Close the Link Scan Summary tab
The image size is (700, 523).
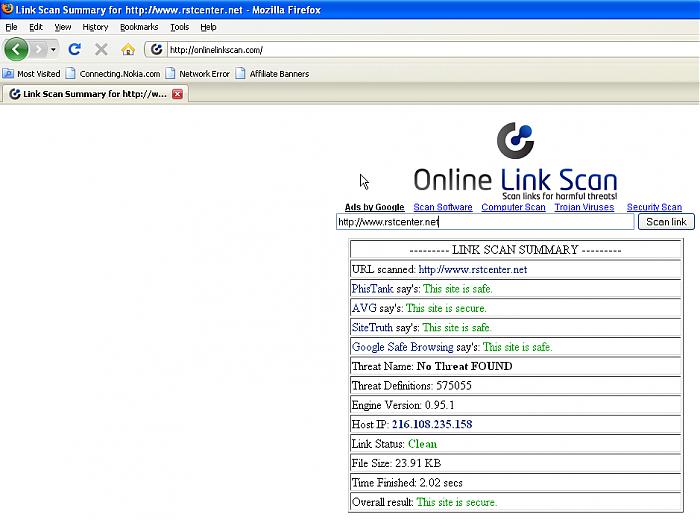coord(177,94)
